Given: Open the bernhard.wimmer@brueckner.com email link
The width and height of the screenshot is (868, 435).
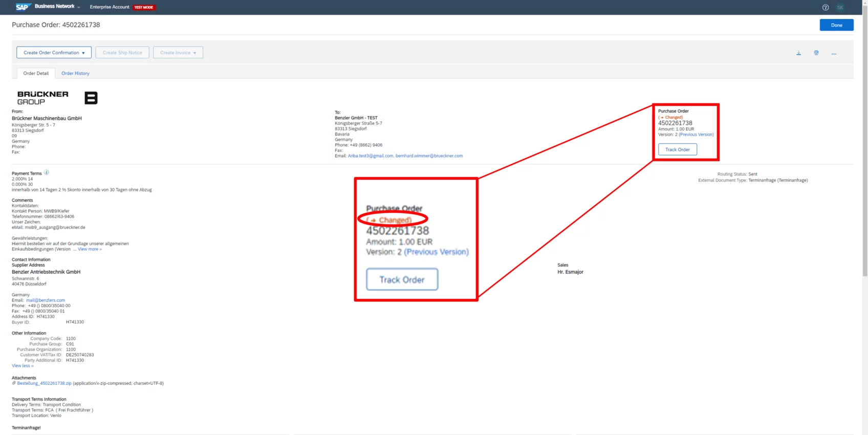Looking at the screenshot, I should coord(429,156).
